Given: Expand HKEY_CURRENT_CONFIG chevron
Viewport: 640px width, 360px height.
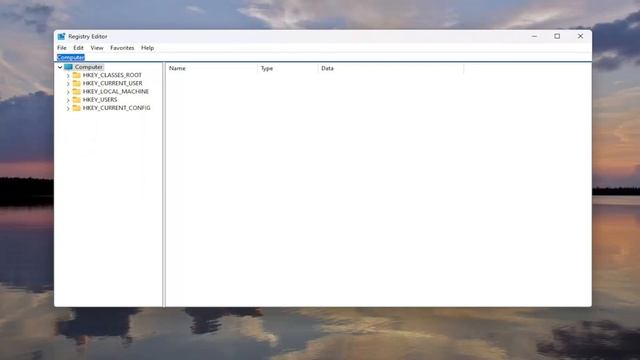Looking at the screenshot, I should pos(68,108).
